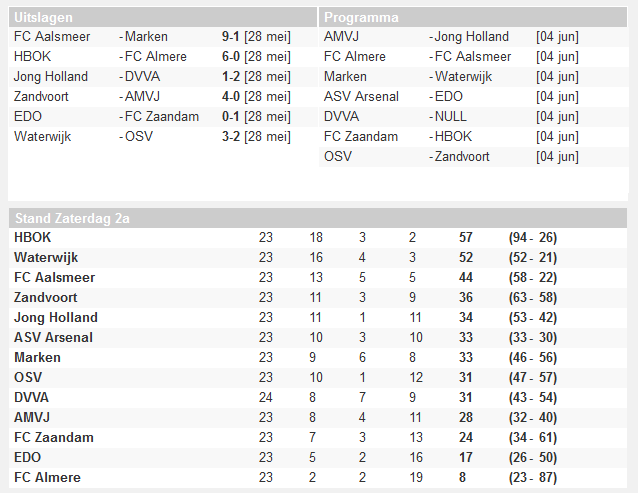This screenshot has width=638, height=493.
Task: Click the 6-0 score for HBOK
Action: click(236, 57)
